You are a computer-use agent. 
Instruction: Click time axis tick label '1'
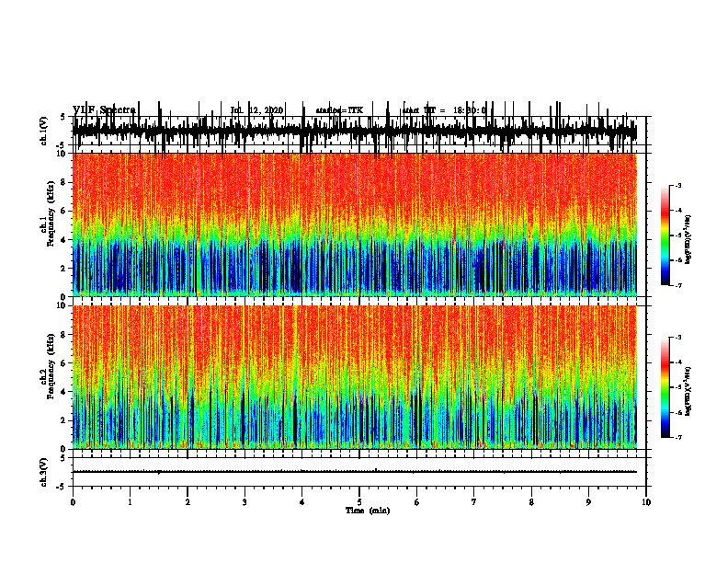point(130,502)
